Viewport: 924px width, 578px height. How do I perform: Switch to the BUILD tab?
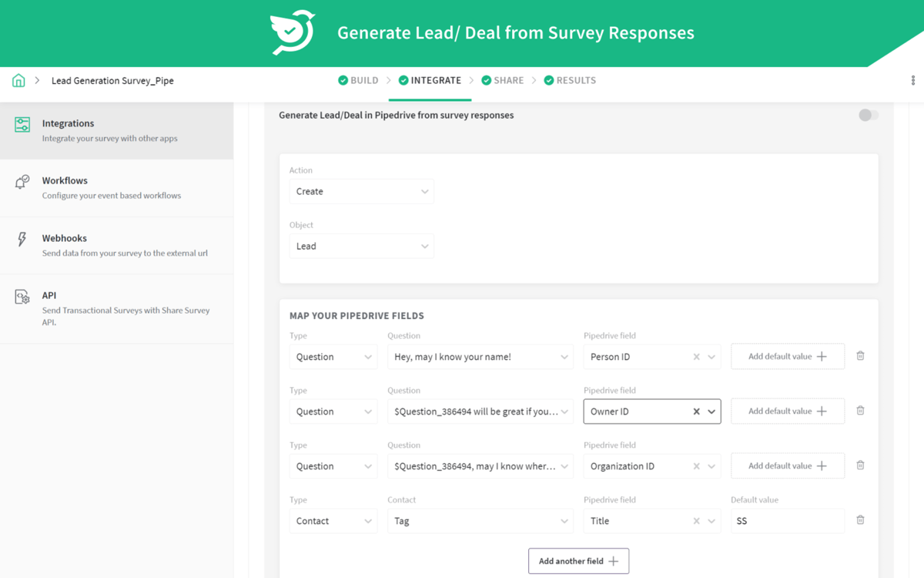[358, 80]
